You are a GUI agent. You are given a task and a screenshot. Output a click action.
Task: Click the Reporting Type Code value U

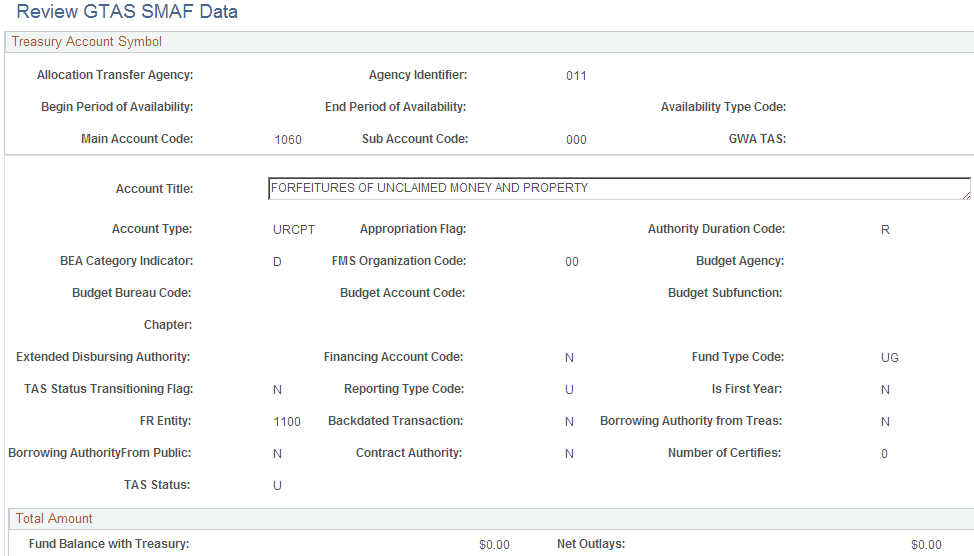[569, 390]
